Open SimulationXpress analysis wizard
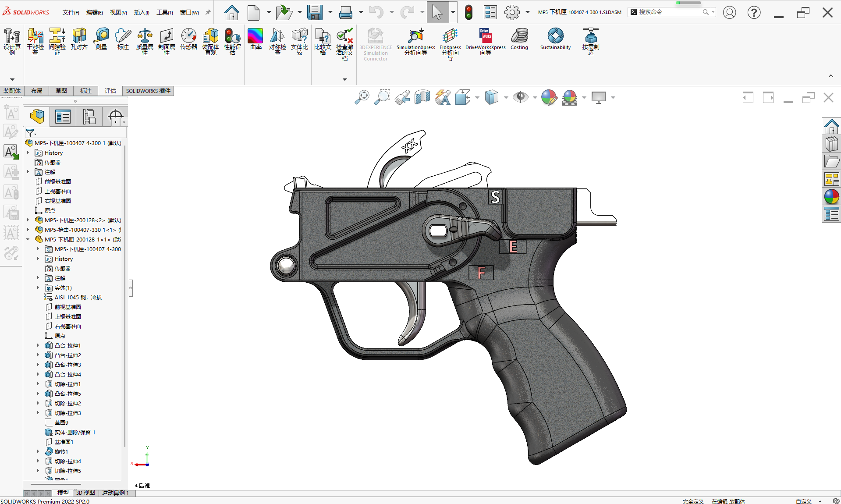Viewport: 841px width, 504px height. point(415,41)
